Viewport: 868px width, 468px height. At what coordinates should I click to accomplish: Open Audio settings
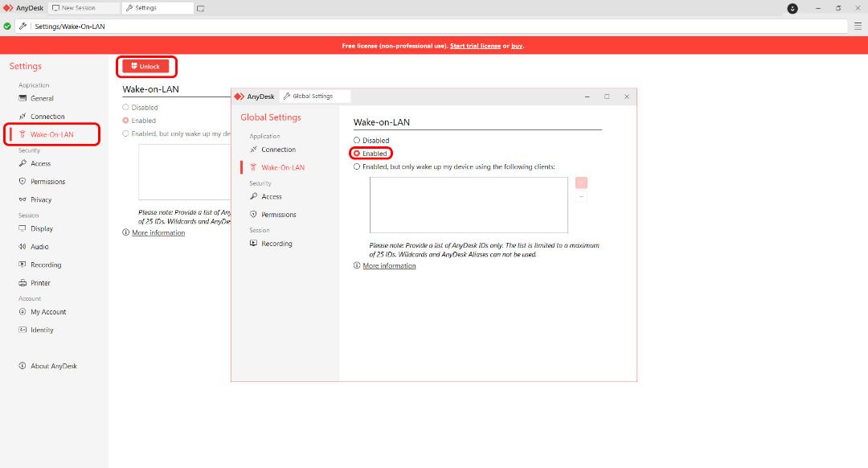pos(39,247)
